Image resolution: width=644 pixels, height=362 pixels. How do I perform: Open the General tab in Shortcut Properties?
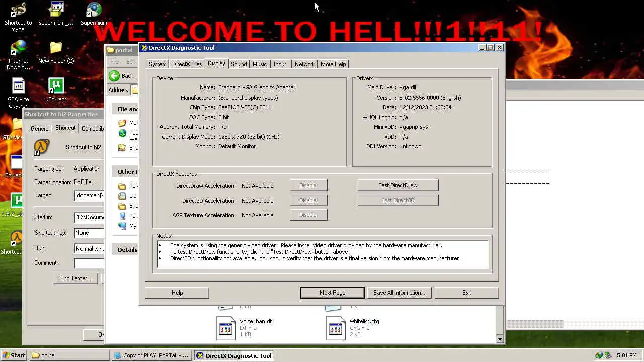pos(40,129)
